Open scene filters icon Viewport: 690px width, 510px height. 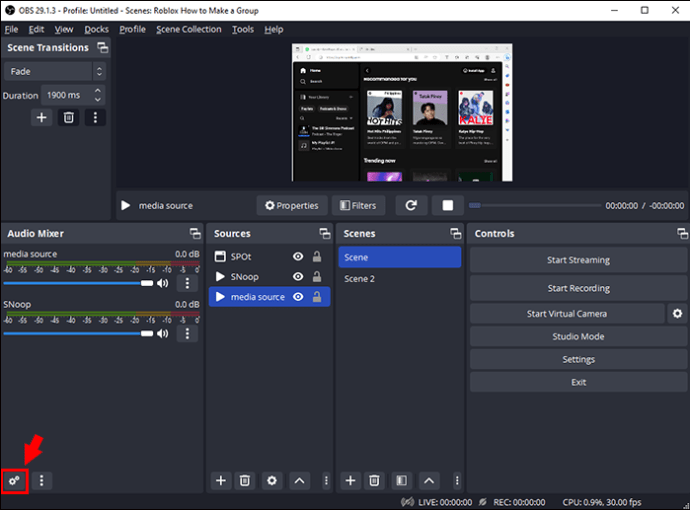tap(401, 481)
